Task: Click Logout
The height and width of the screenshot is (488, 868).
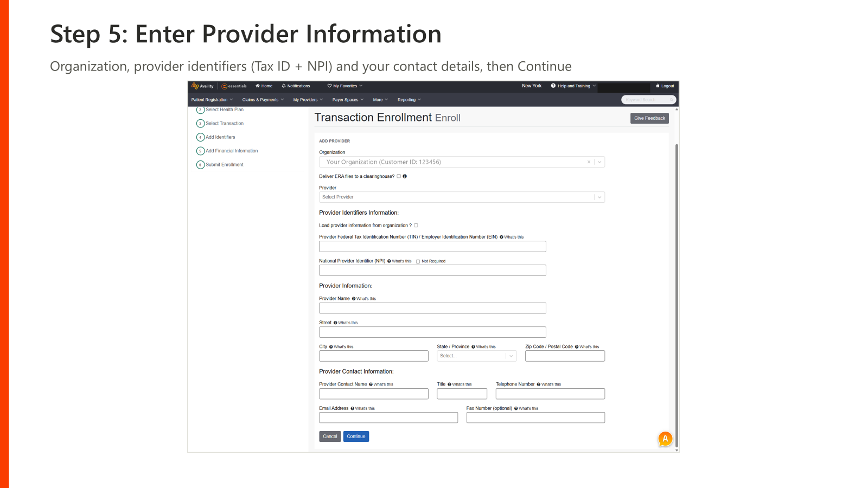Action: click(x=665, y=86)
